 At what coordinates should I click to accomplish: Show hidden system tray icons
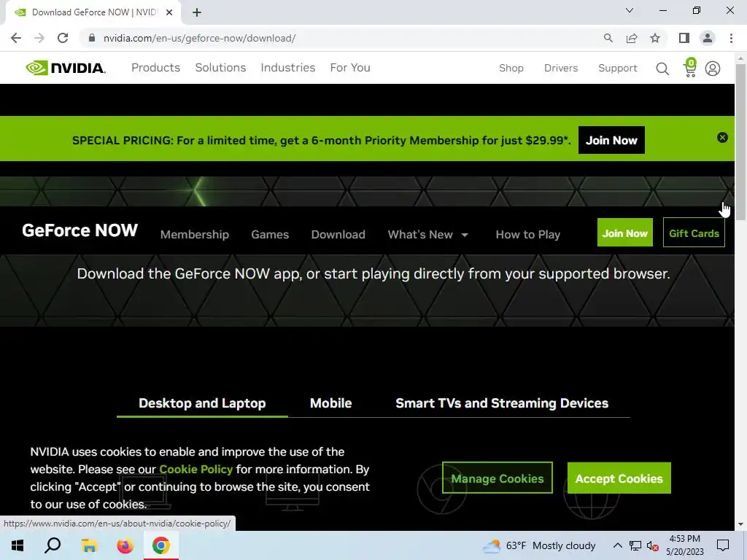pos(617,545)
